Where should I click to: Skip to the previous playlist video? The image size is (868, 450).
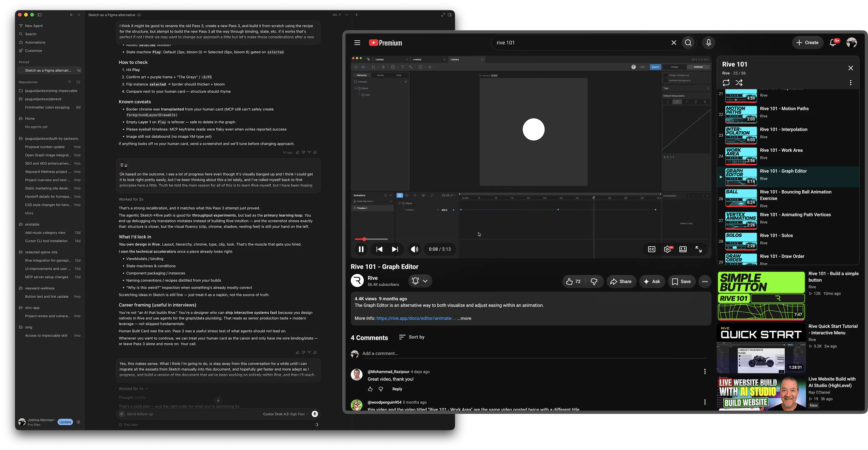click(379, 249)
